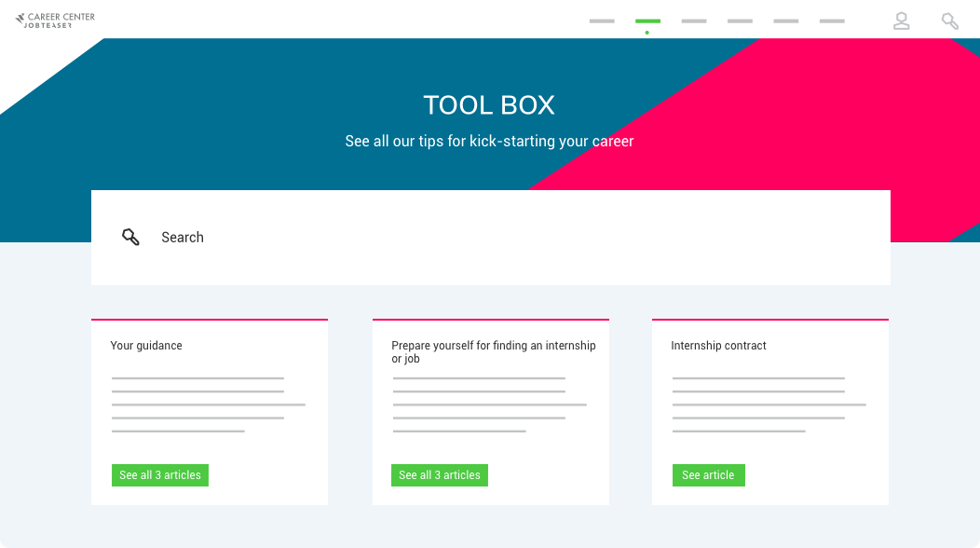
Task: Open the Internship contract card title
Action: click(x=718, y=346)
